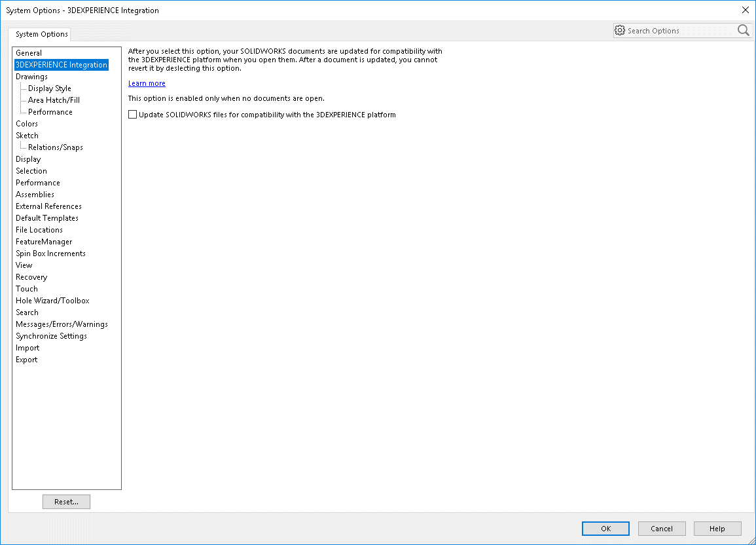Click the gear icon in Search Options
The height and width of the screenshot is (545, 756).
(620, 30)
